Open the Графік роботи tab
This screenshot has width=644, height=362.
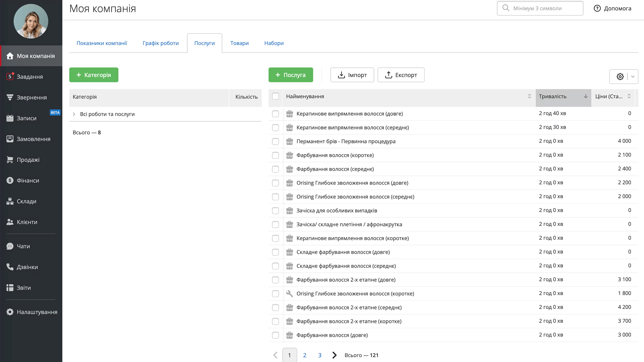[x=160, y=43]
